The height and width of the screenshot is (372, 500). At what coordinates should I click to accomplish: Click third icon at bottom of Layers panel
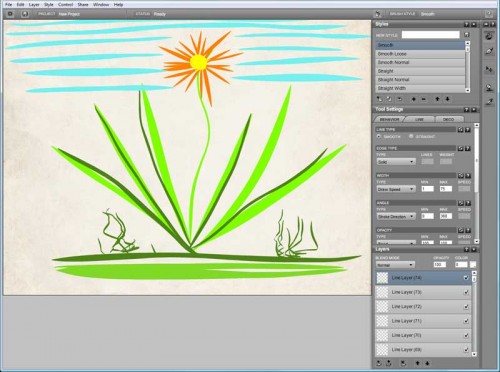click(403, 363)
